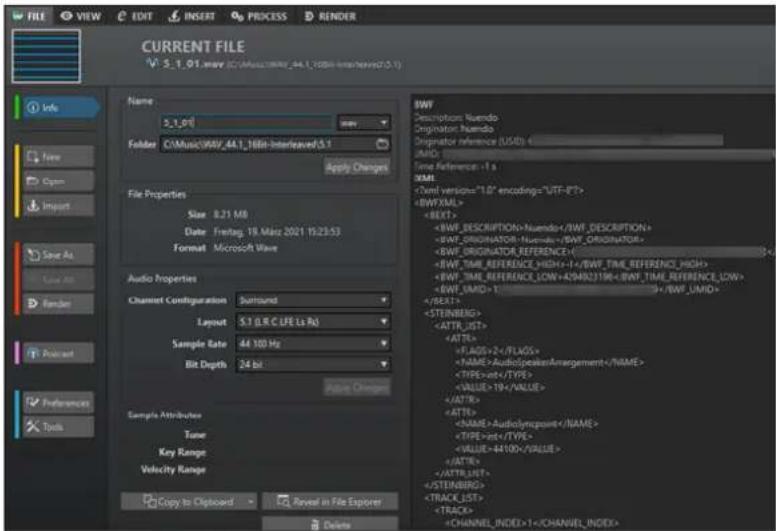This screenshot has width=776, height=531.
Task: Open the Bit Depth dropdown
Action: [x=313, y=365]
